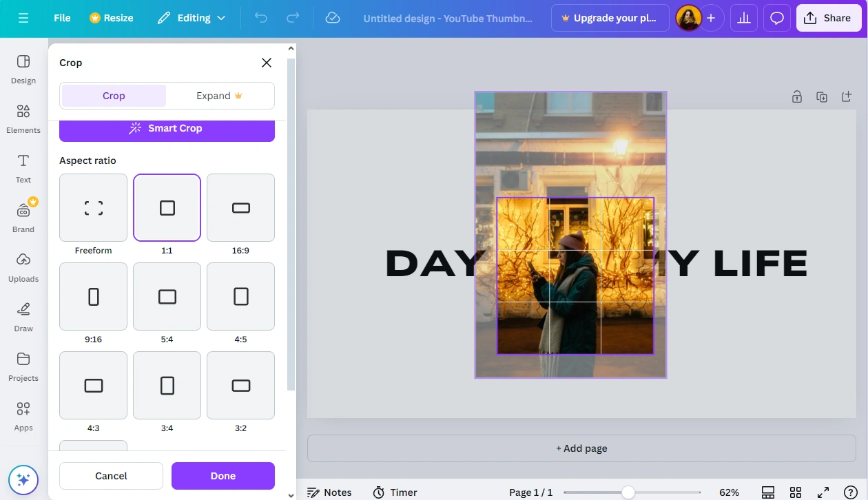Image resolution: width=868 pixels, height=500 pixels.
Task: Open the File menu
Action: [x=62, y=18]
